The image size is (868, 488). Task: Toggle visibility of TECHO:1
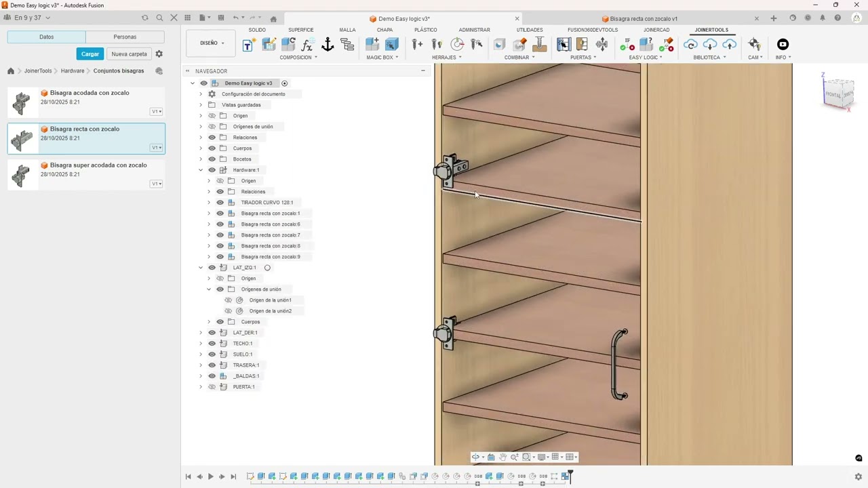click(212, 343)
